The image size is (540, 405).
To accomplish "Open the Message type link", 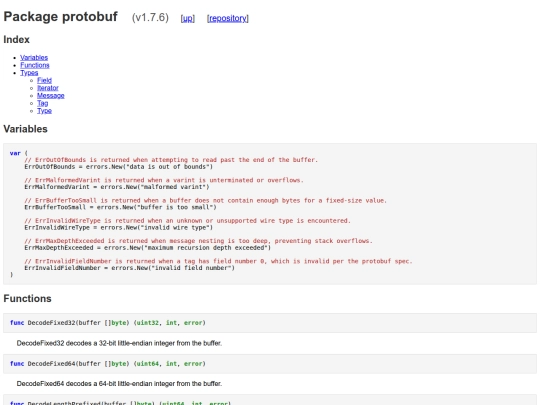I will [x=51, y=95].
